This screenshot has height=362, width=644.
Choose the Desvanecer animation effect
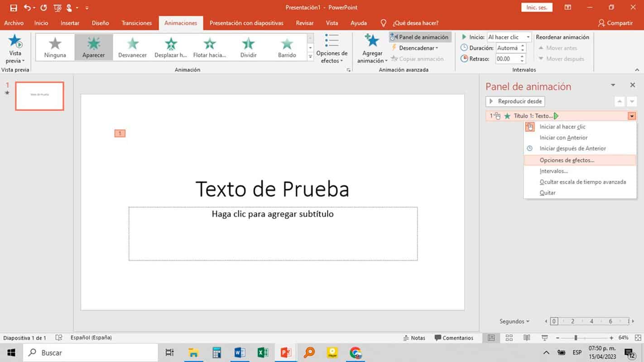coord(133,48)
